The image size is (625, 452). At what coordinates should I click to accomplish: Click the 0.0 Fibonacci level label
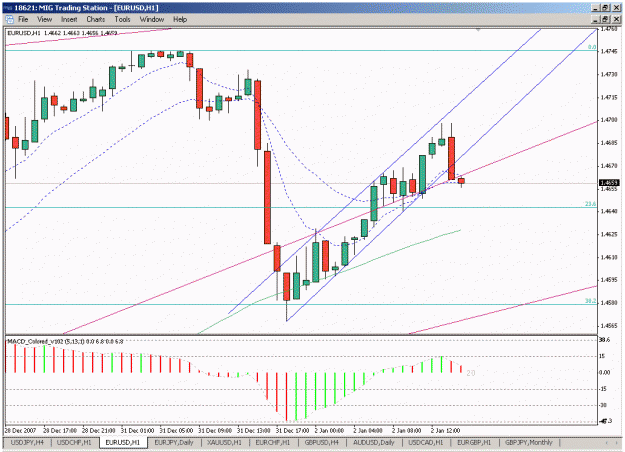coord(592,47)
